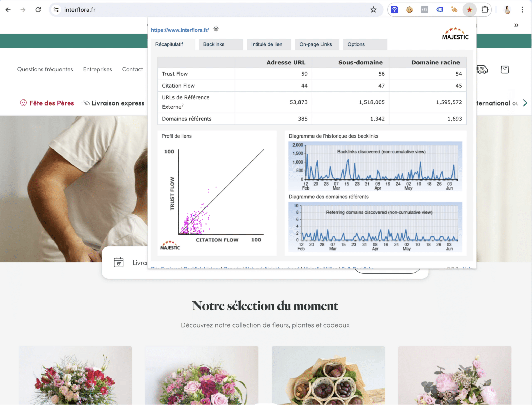The width and height of the screenshot is (532, 405).
Task: Expand the double-chevron overflow at top right
Action: (516, 25)
